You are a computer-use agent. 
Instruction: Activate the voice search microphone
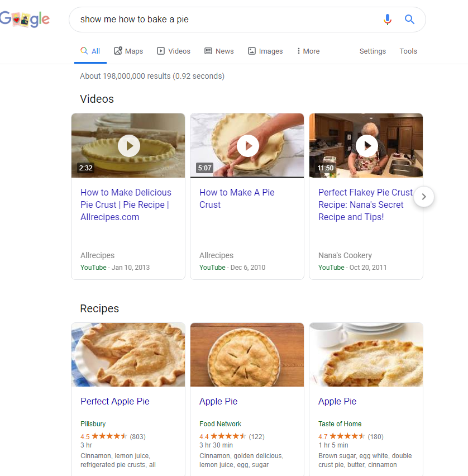[388, 19]
